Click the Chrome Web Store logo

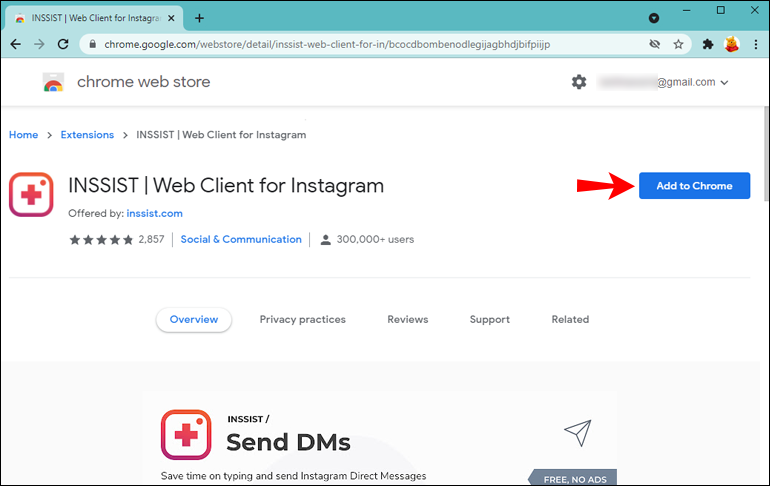53,82
